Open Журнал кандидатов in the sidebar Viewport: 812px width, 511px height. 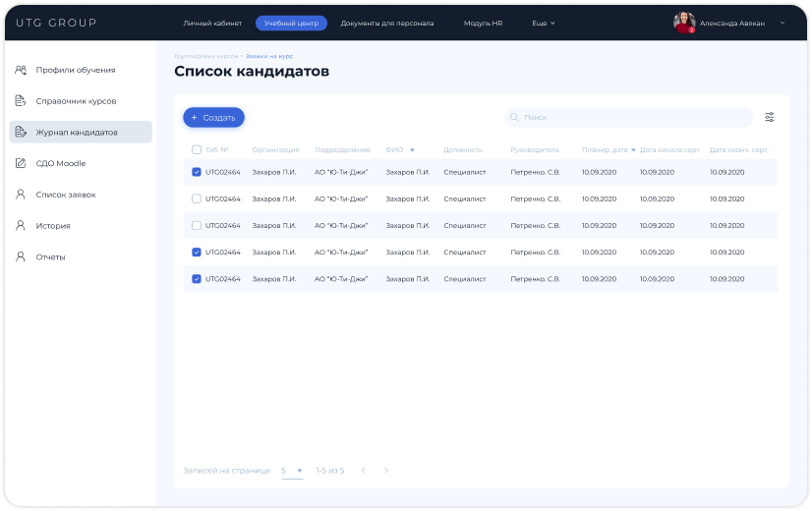(81, 132)
